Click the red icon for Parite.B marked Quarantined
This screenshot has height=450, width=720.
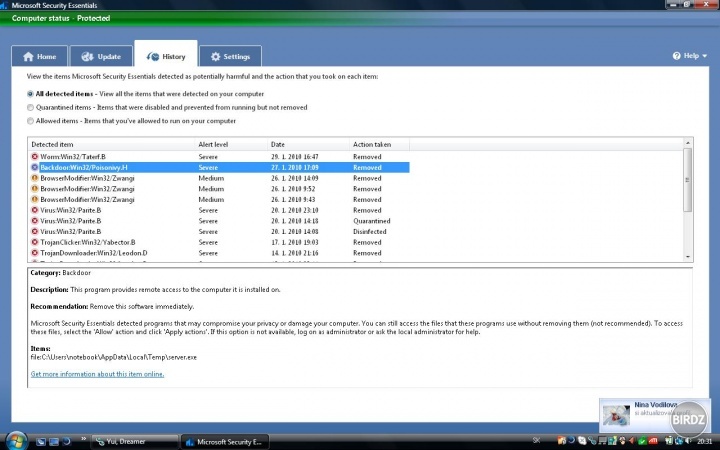tap(34, 221)
